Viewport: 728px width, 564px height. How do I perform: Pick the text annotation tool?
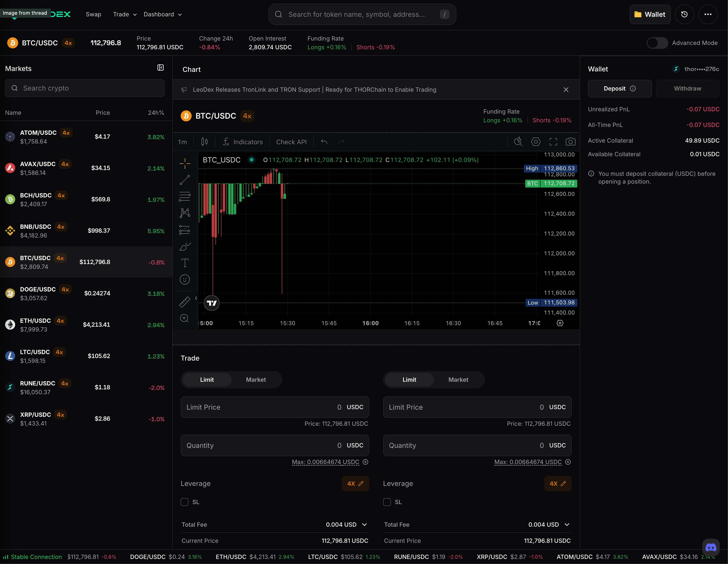pos(185,263)
